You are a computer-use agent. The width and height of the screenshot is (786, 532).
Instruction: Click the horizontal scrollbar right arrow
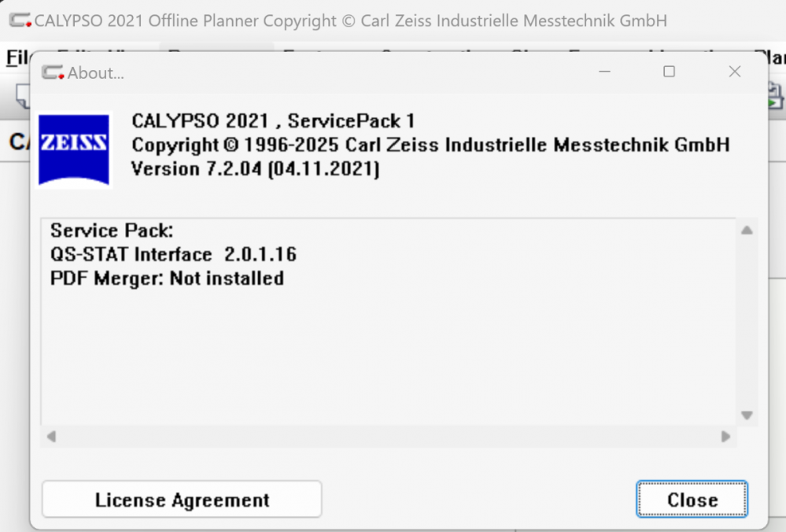tap(725, 436)
